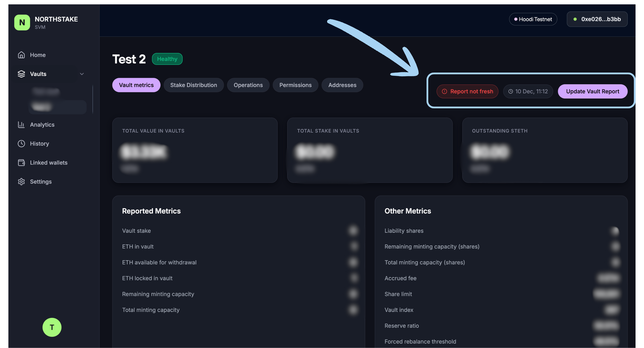
Task: Click the Report not fresh badge
Action: (467, 92)
